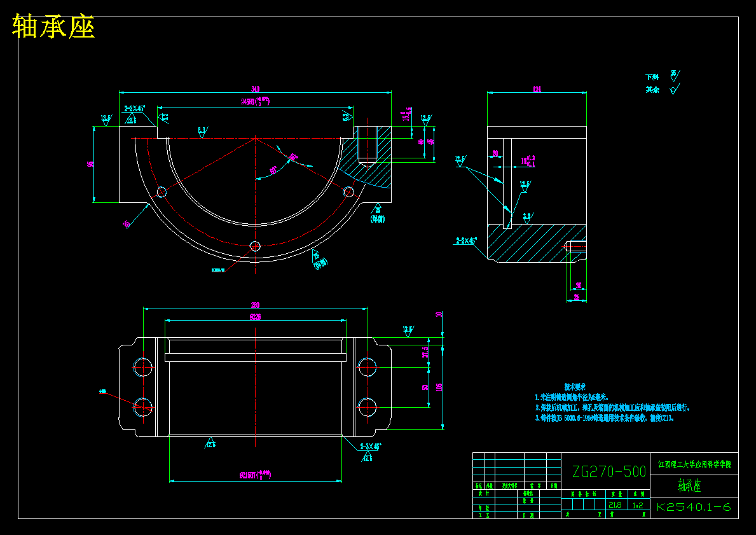Select the green 轴承座 part name in title block
Screen dimensions: 756x535
tap(689, 485)
